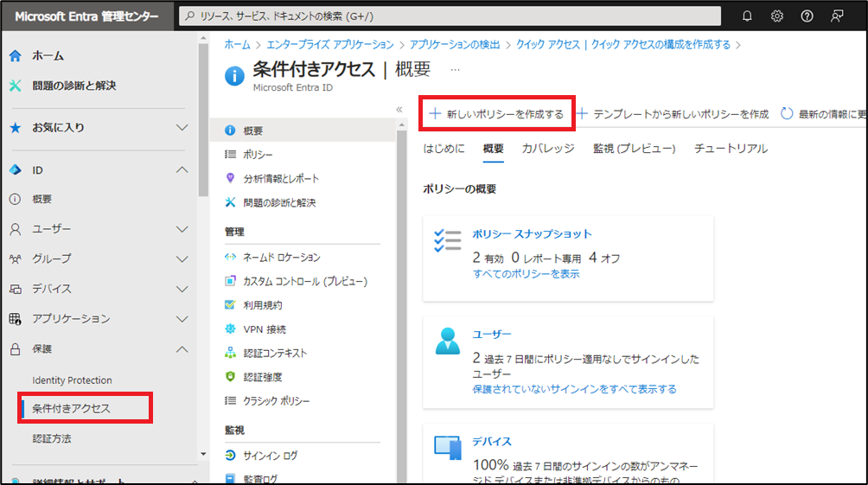The height and width of the screenshot is (485, 868).
Task: Expand the グループ section chevron
Action: point(182,259)
